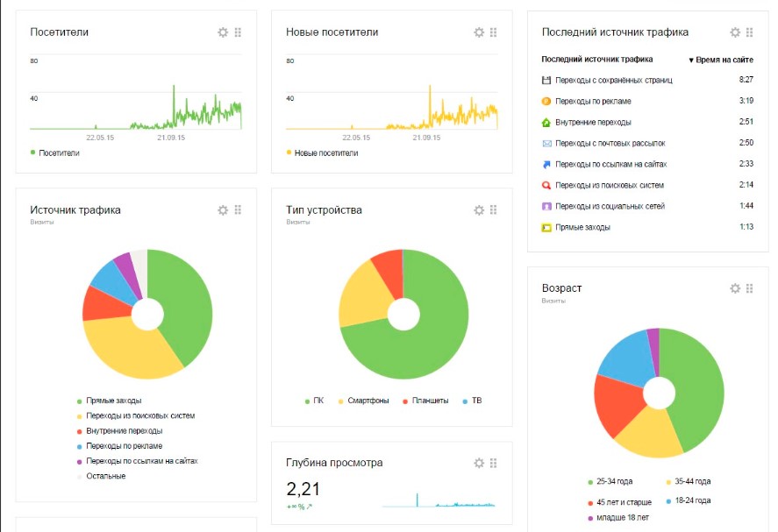Open settings gear of Последний источник трафика widget
This screenshot has width=778, height=532.
[x=735, y=32]
